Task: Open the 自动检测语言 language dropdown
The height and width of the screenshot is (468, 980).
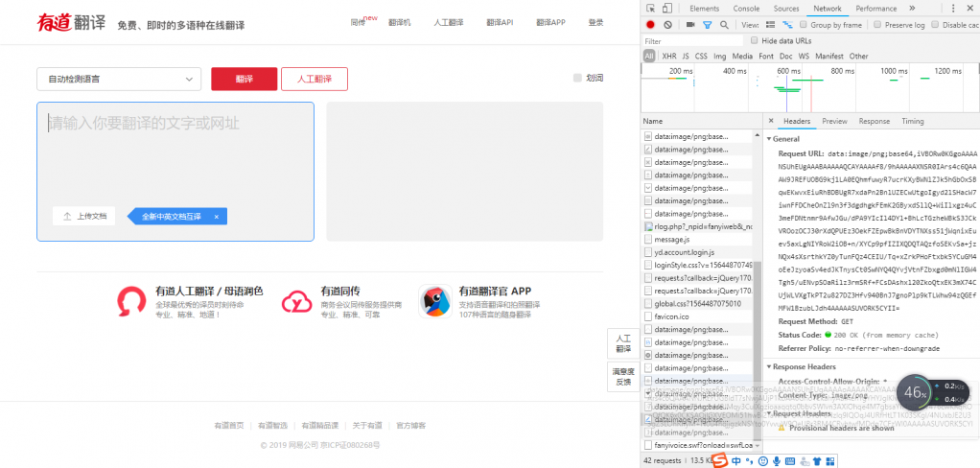Action: tap(118, 79)
